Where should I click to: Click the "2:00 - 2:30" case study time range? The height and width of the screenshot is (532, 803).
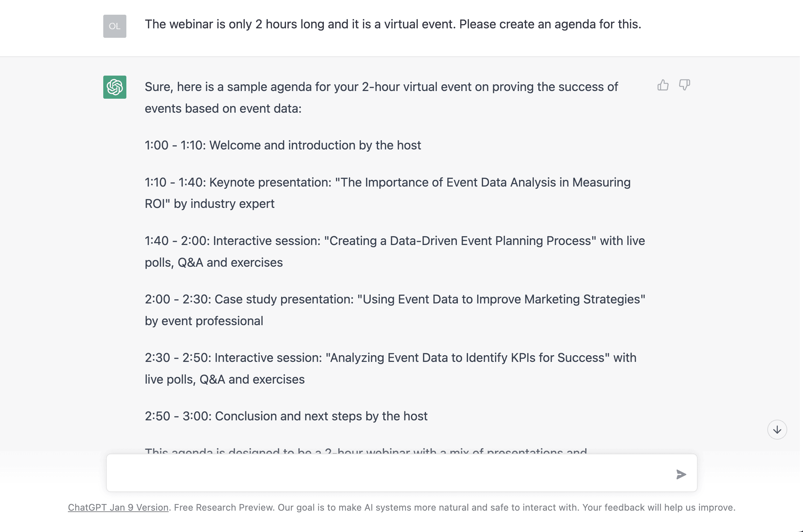coord(178,299)
